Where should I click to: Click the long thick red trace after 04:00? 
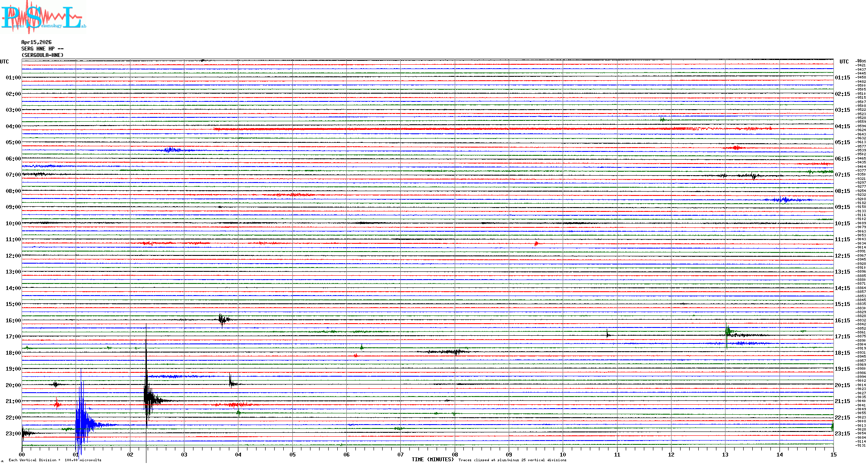click(x=432, y=129)
